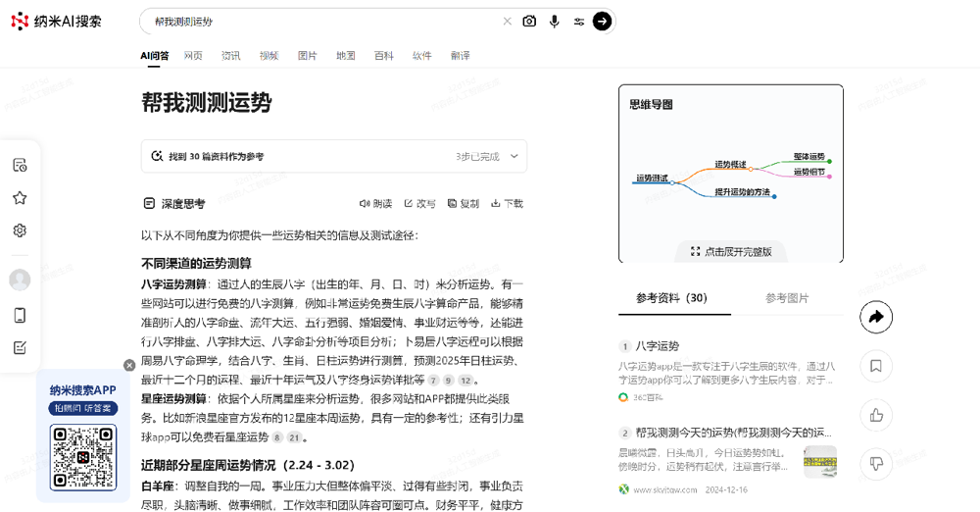Like the answer with thumbs up
The height and width of the screenshot is (512, 980).
(x=876, y=415)
